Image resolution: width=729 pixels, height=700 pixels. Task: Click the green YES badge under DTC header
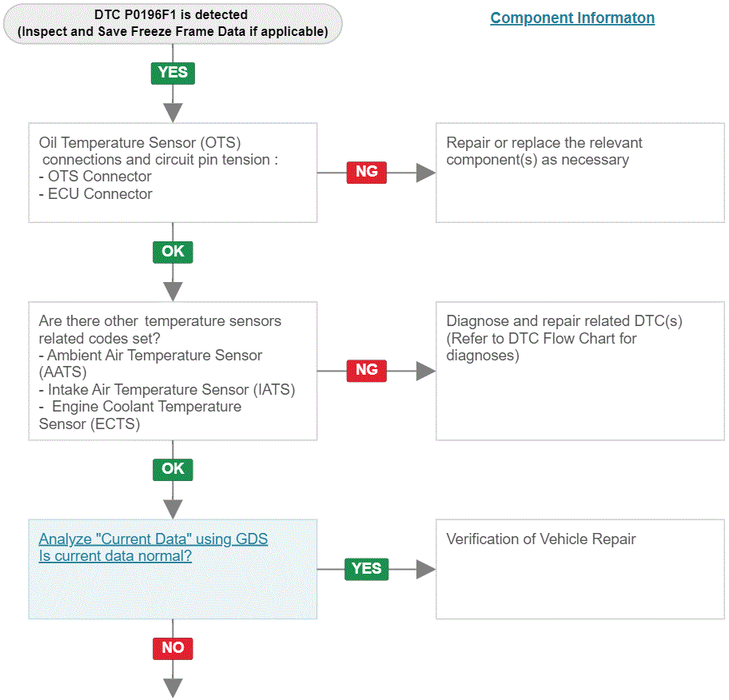click(173, 73)
